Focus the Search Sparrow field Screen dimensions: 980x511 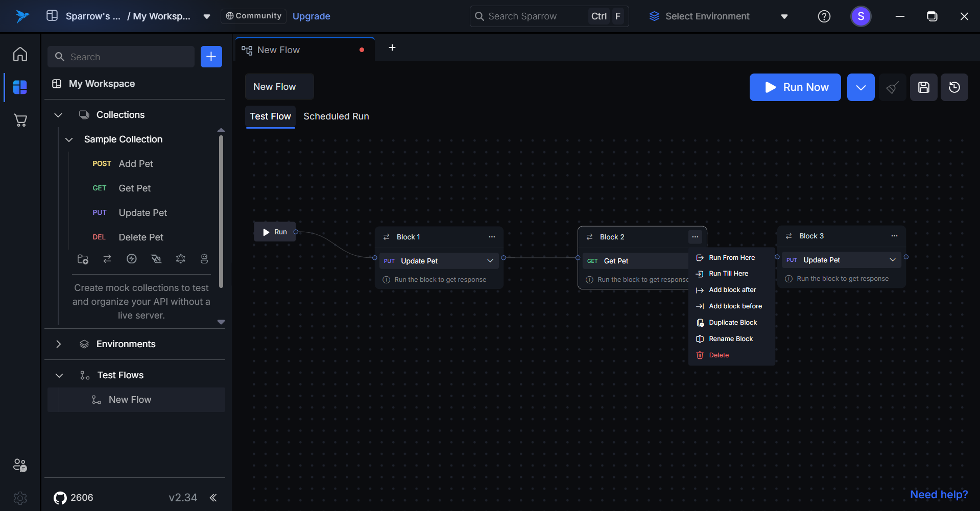(531, 16)
